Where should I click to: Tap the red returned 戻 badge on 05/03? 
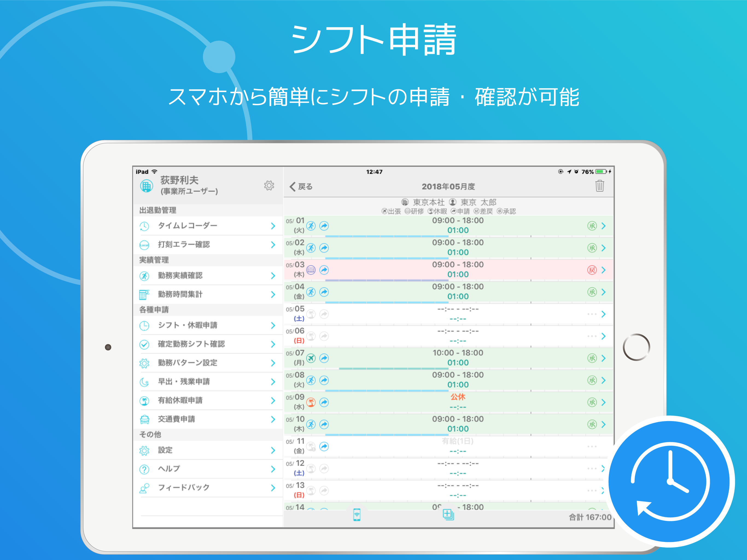[592, 270]
